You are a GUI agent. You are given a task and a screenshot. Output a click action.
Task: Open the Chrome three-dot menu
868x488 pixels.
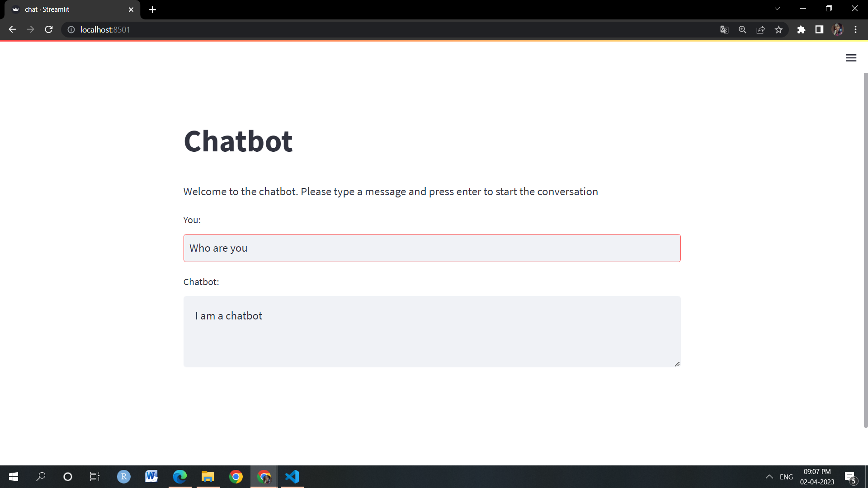pos(856,29)
